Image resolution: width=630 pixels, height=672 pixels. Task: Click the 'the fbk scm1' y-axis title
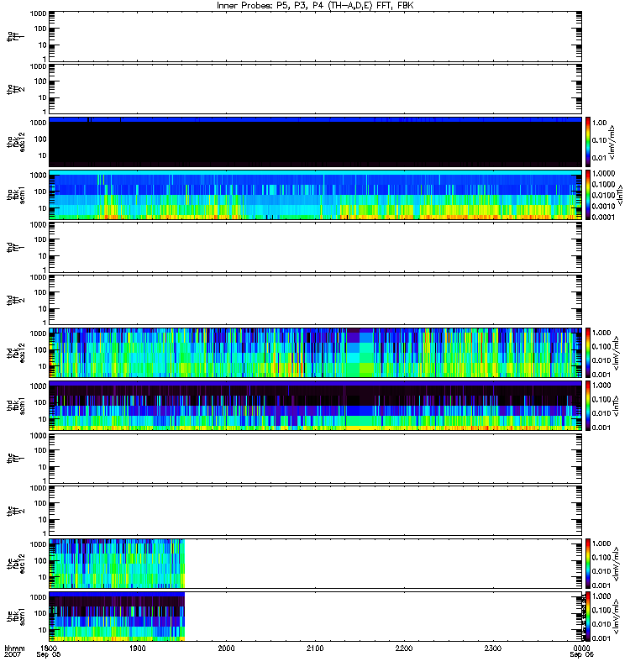pyautogui.click(x=16, y=617)
